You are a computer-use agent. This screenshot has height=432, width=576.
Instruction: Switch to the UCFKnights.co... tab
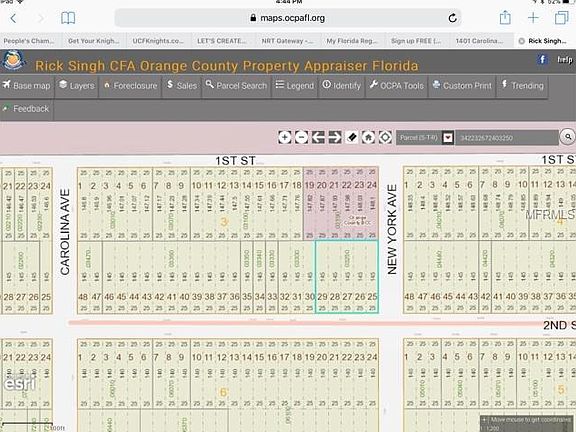point(158,41)
